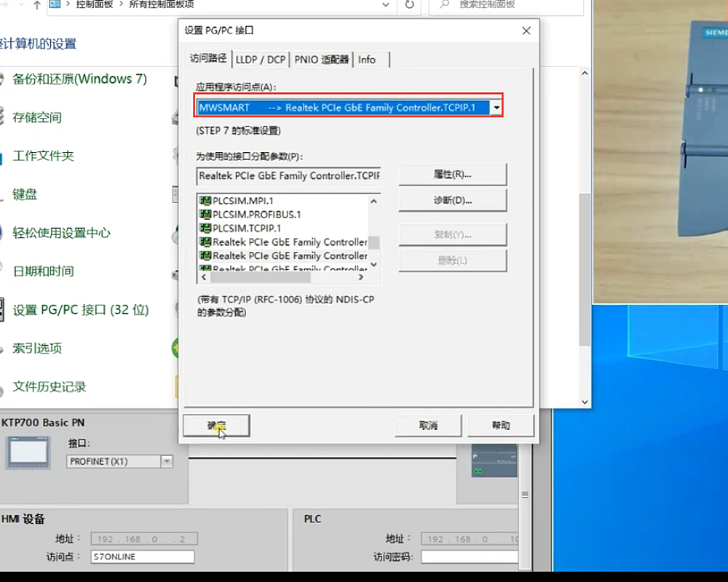The height and width of the screenshot is (582, 728).
Task: Open the PROFINET (X1) interface dropdown
Action: coord(167,461)
